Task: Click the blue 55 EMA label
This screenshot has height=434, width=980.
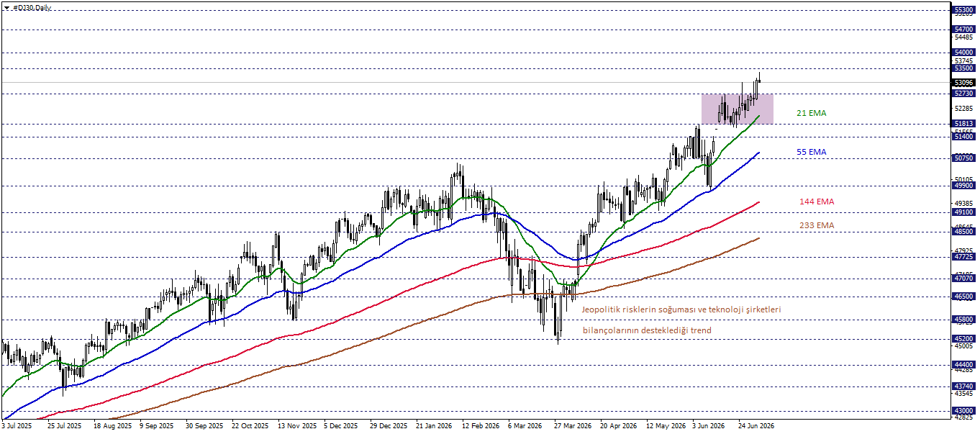Action: [x=811, y=152]
